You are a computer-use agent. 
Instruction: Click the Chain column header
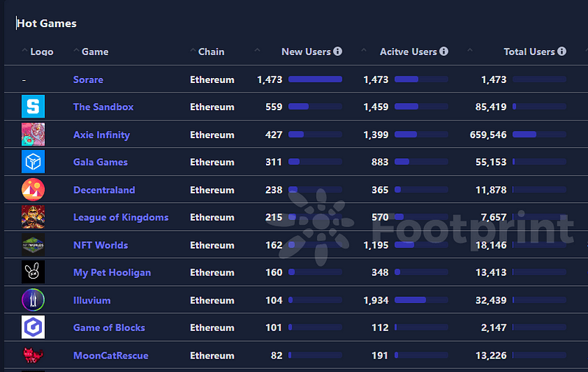(211, 51)
